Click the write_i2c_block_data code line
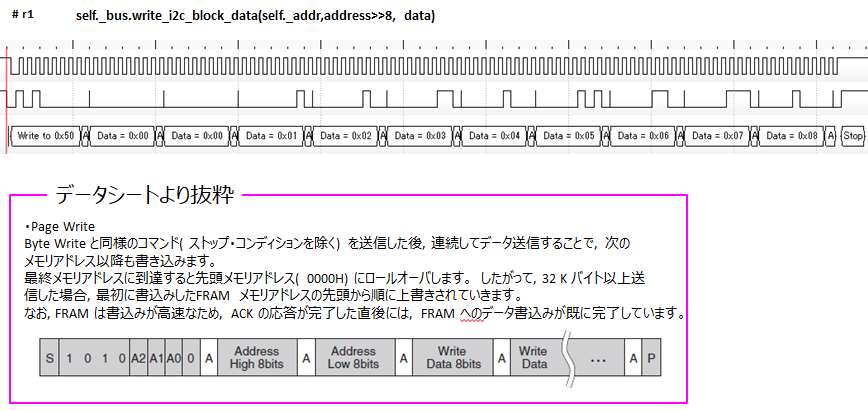Viewport: 868px width, 411px height. click(255, 16)
